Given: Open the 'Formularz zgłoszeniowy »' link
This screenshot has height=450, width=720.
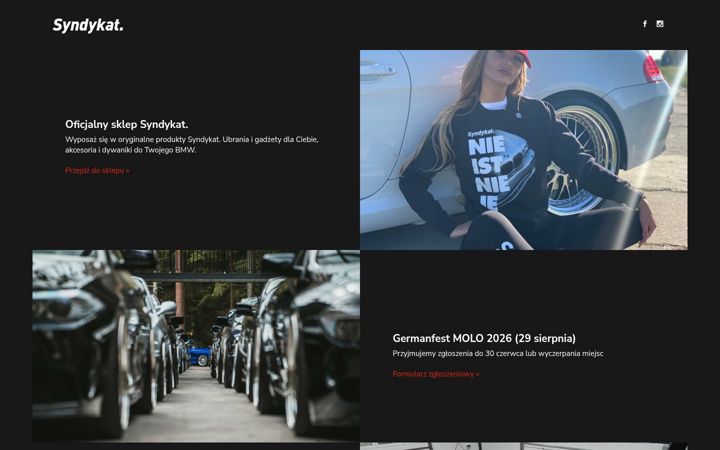Looking at the screenshot, I should point(436,374).
